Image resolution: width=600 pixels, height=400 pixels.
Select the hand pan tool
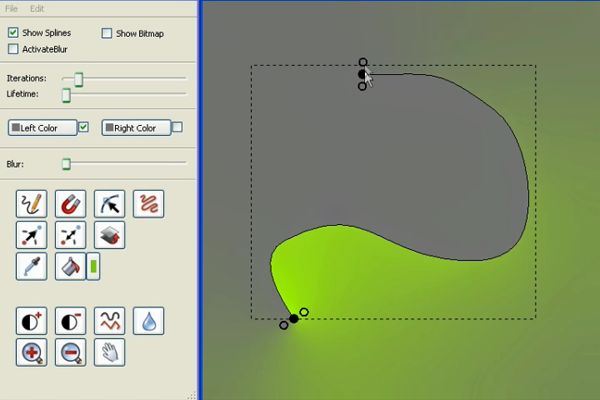pyautogui.click(x=109, y=352)
